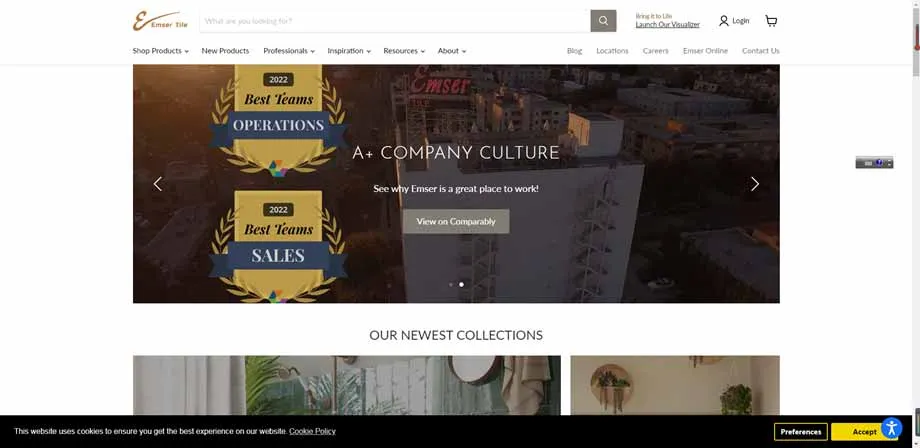Viewport: 920px width, 448px height.
Task: Open the accessibility widget icon
Action: tap(891, 428)
